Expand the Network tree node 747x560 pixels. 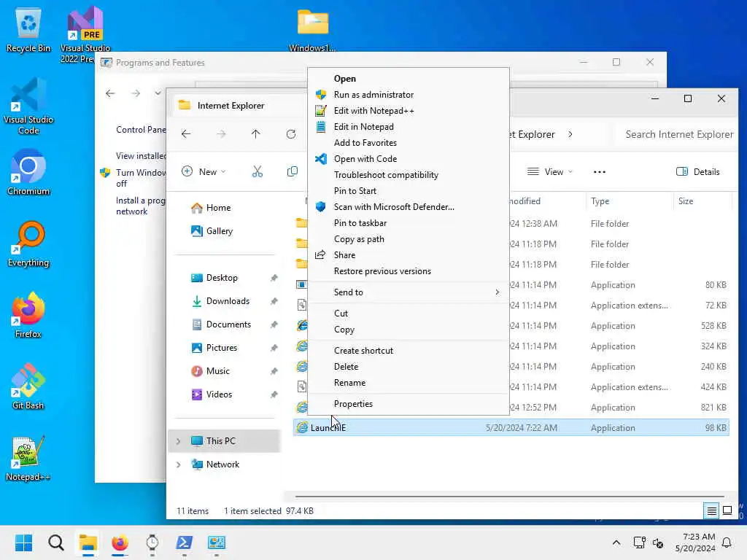[x=178, y=464]
